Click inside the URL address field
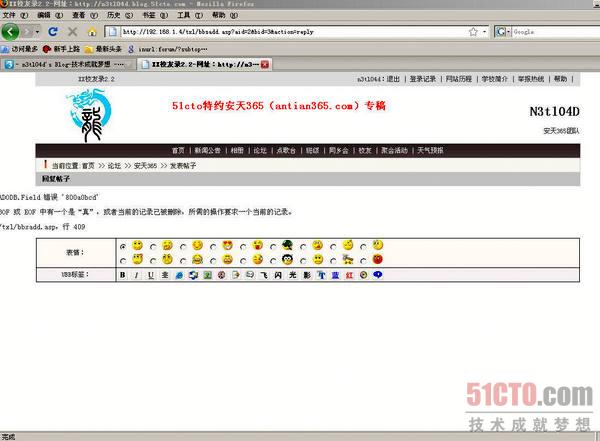 pyautogui.click(x=293, y=32)
